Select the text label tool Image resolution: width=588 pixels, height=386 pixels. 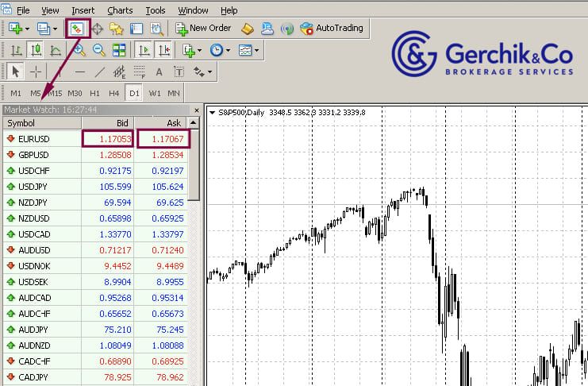(159, 71)
